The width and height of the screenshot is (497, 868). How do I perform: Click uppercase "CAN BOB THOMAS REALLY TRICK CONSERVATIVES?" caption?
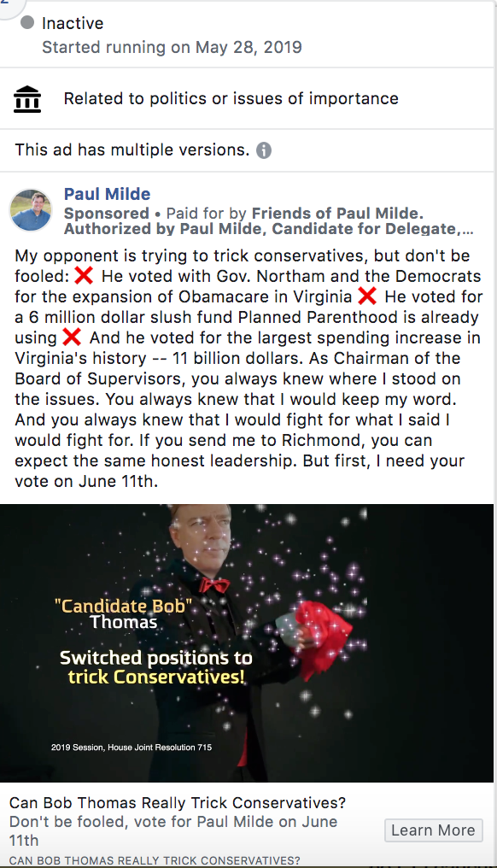tap(155, 861)
